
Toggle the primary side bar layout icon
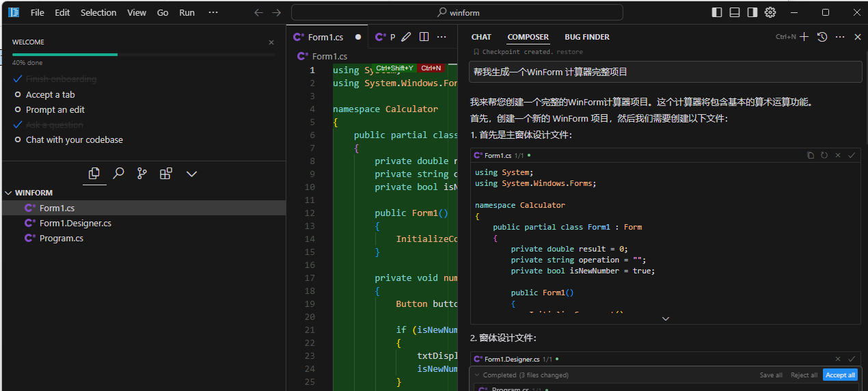pyautogui.click(x=717, y=12)
